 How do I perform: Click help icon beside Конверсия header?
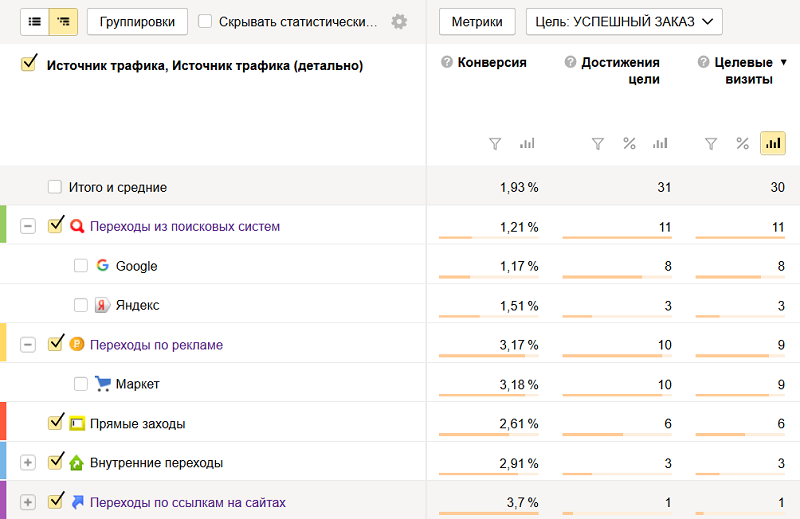[447, 62]
